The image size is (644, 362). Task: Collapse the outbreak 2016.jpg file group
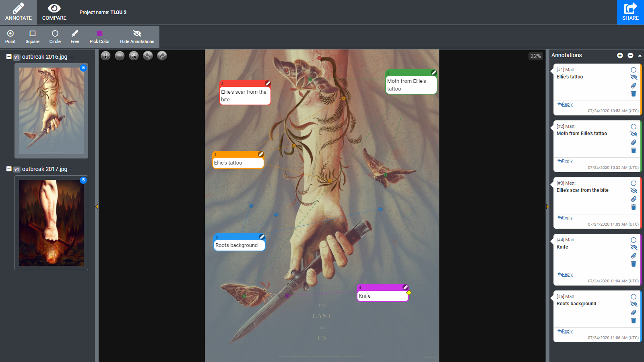tap(9, 57)
